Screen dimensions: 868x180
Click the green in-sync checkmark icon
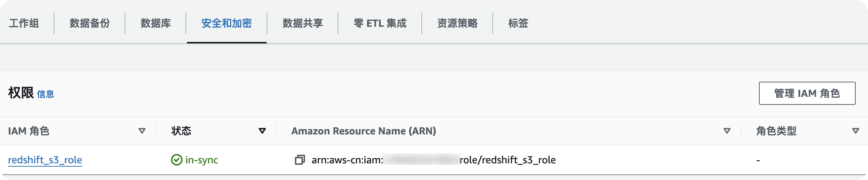(x=176, y=160)
